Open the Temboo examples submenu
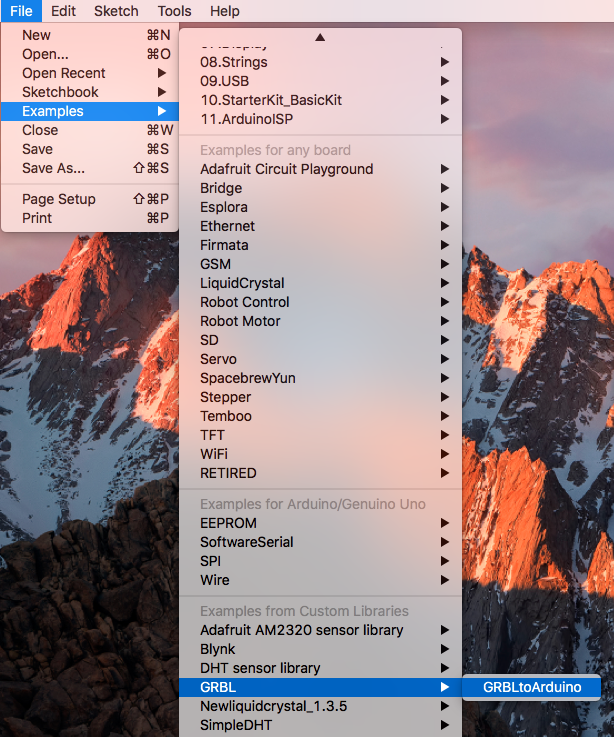 click(x=320, y=416)
